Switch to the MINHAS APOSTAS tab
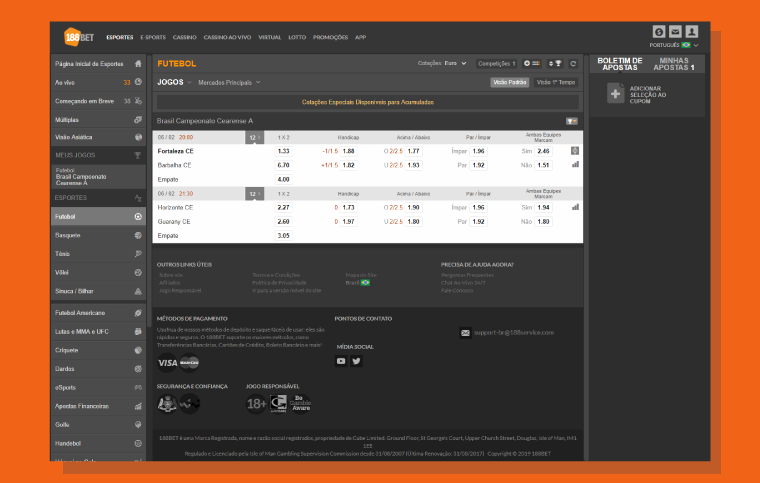The image size is (760, 483). [674, 64]
